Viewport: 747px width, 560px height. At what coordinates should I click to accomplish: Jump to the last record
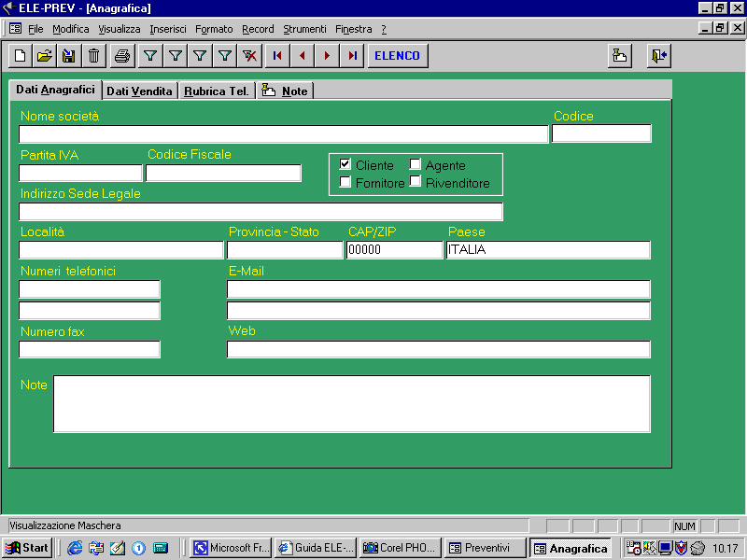coord(352,56)
